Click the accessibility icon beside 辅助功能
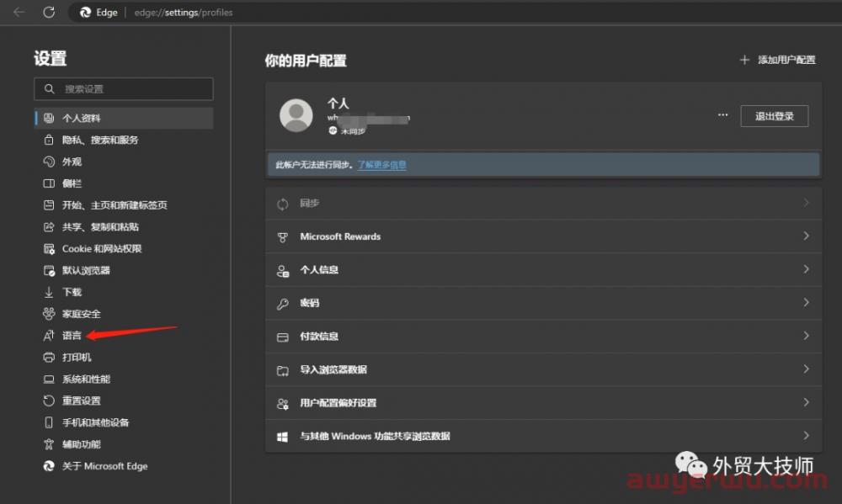 (x=49, y=444)
